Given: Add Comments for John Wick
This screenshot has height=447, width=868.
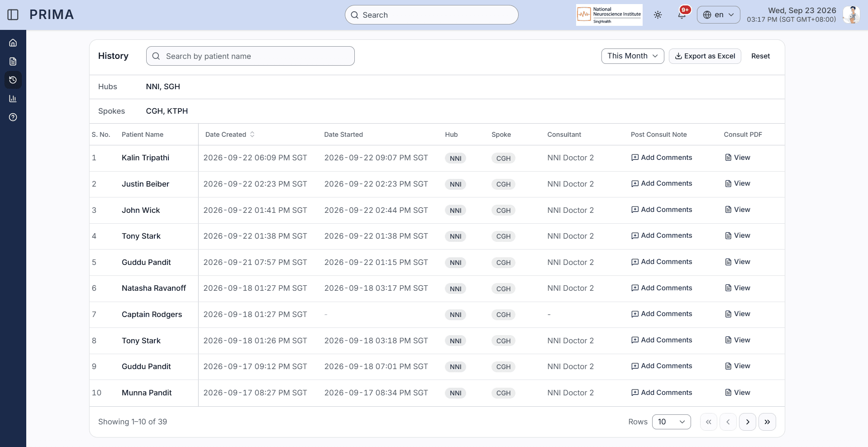Looking at the screenshot, I should [662, 210].
